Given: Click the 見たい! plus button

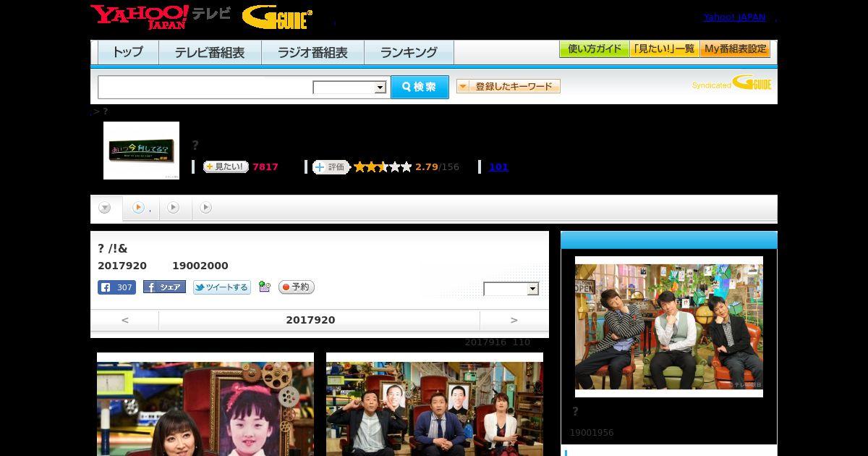Looking at the screenshot, I should click(226, 166).
